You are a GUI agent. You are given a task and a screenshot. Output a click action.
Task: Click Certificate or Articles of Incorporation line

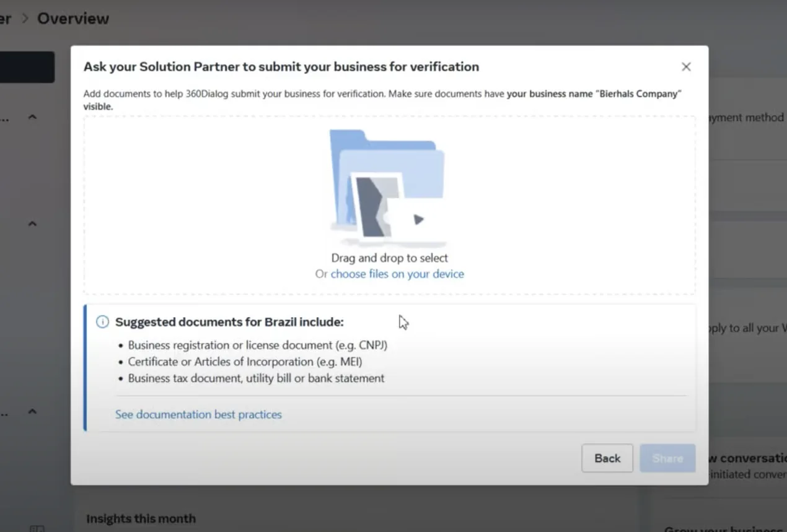pyautogui.click(x=245, y=362)
